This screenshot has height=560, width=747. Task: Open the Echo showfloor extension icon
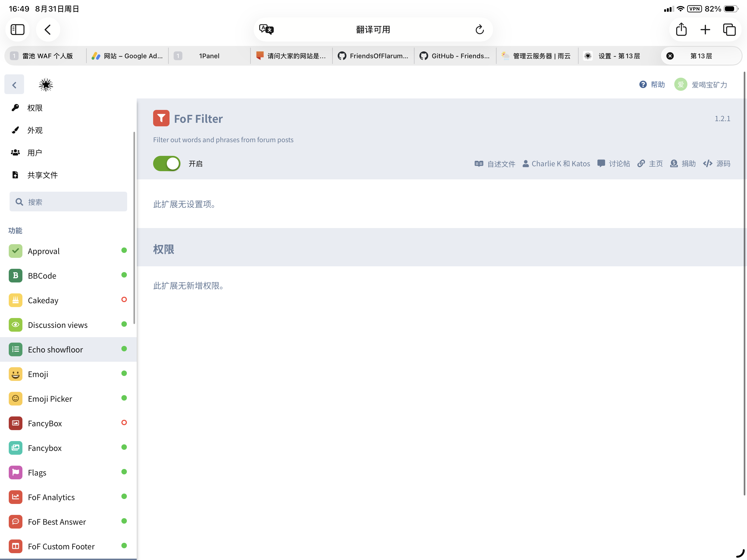(16, 349)
